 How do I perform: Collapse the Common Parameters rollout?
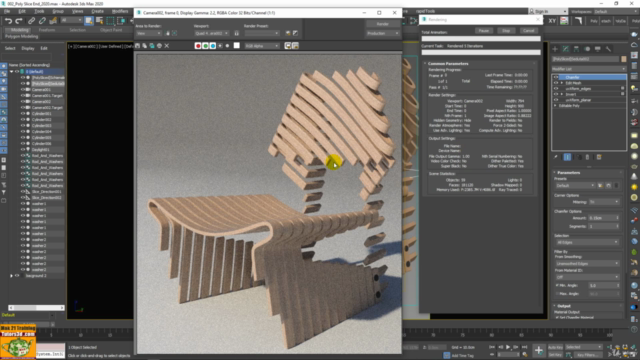(448, 64)
